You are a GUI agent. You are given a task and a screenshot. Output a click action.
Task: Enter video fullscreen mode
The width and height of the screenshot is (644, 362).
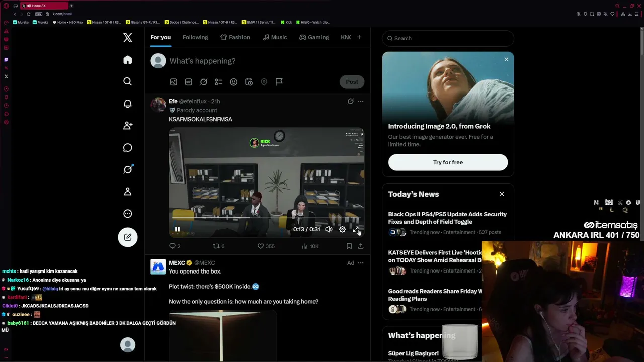coord(356,229)
